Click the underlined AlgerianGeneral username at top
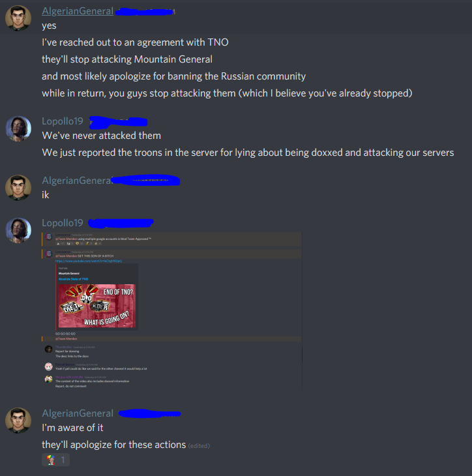Screen dimensions: 472x476 point(78,11)
